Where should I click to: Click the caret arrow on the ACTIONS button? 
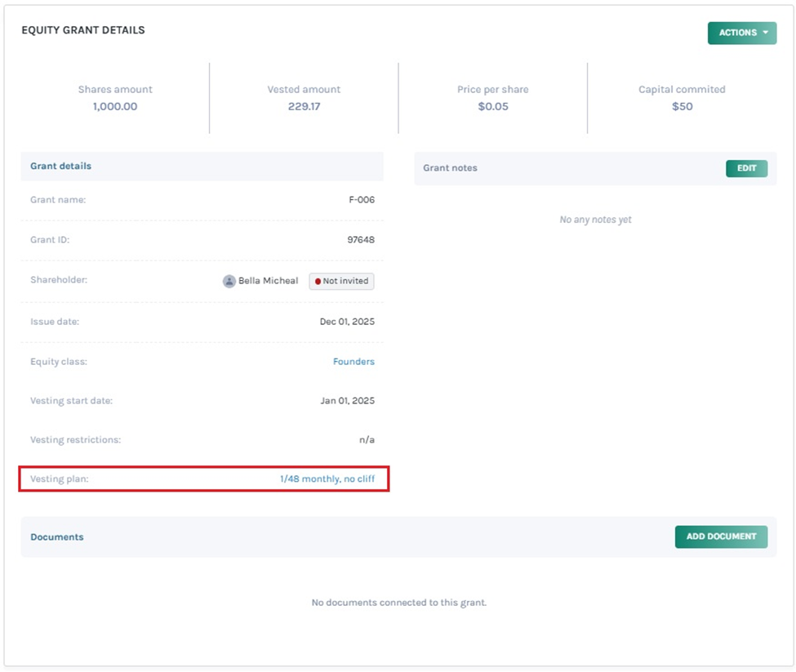(x=766, y=33)
